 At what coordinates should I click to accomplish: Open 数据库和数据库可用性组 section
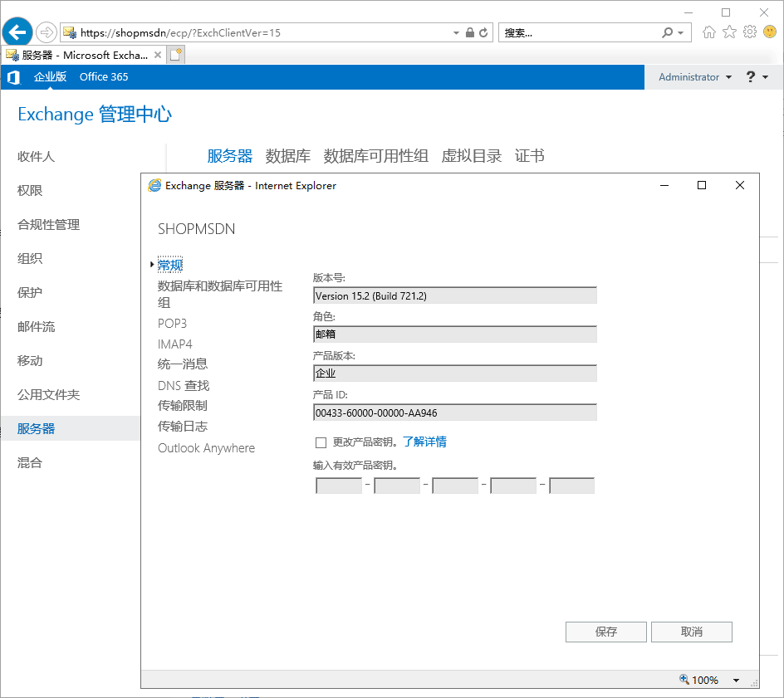(x=220, y=294)
